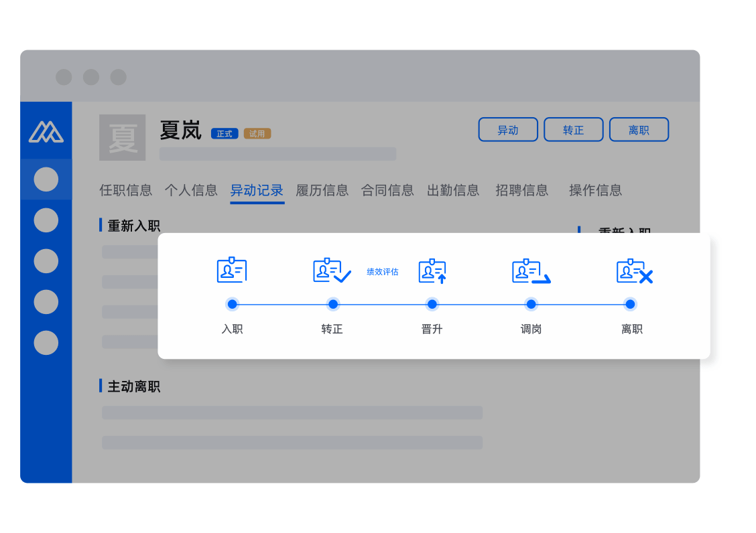Click the 夏 avatar thumbnail
The height and width of the screenshot is (533, 756).
click(123, 138)
